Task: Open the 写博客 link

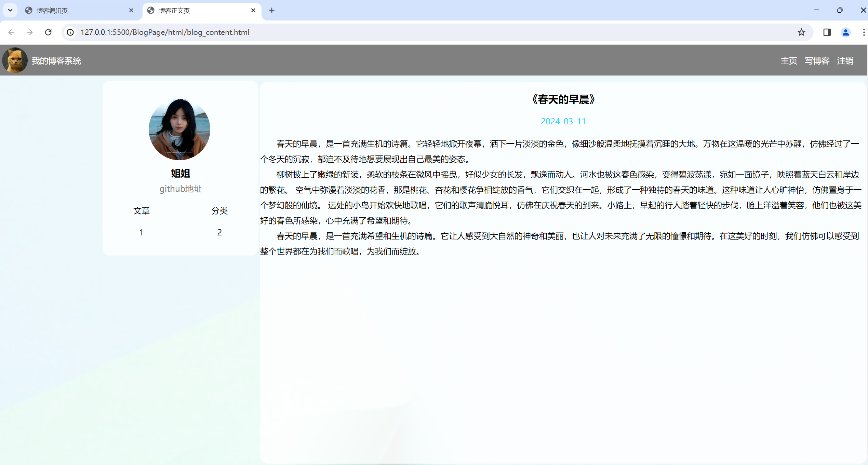Action: point(817,61)
